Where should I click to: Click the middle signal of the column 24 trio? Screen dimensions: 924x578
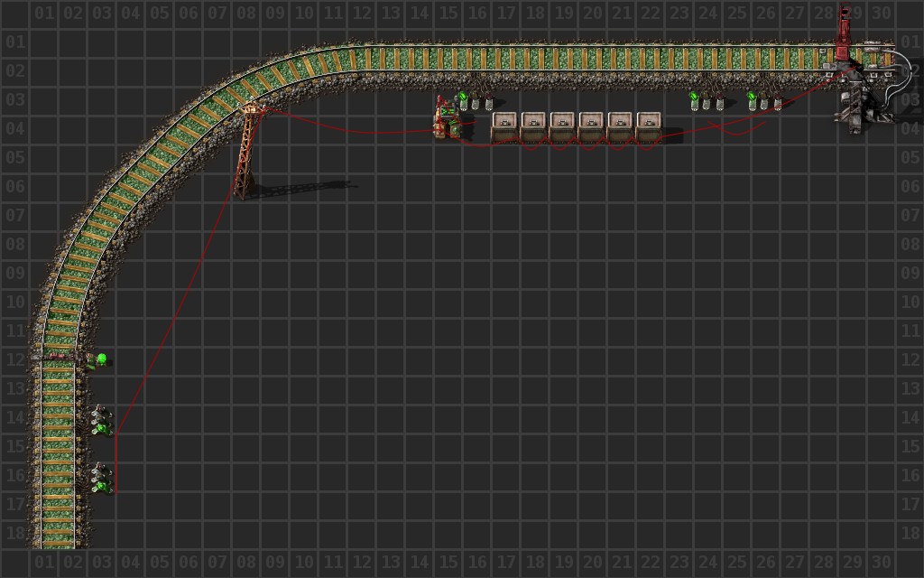(707, 100)
